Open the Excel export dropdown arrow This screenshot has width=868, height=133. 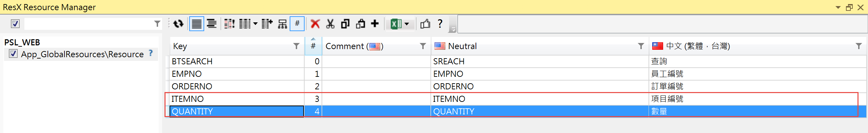click(x=407, y=24)
